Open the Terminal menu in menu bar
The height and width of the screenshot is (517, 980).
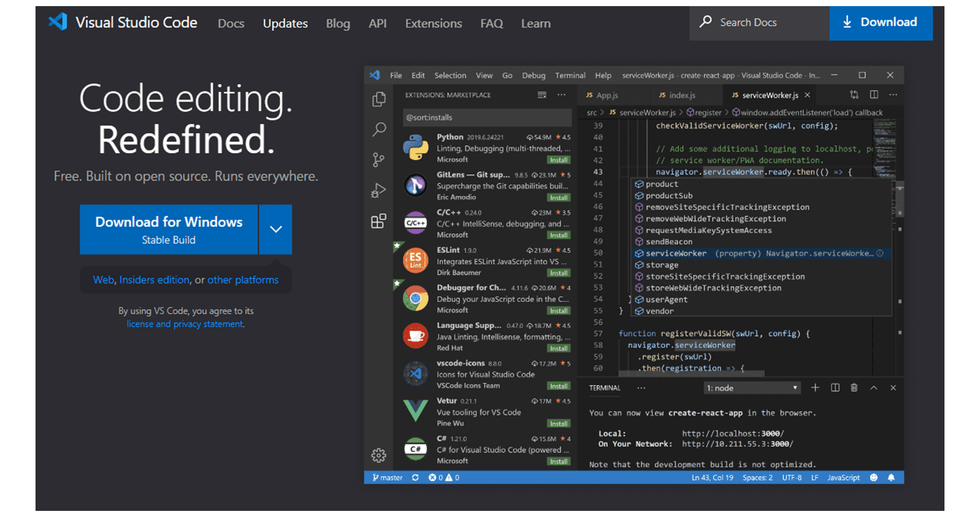click(570, 75)
